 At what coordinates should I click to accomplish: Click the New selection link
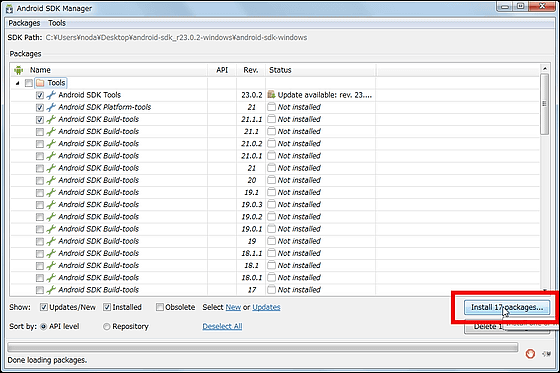point(233,307)
